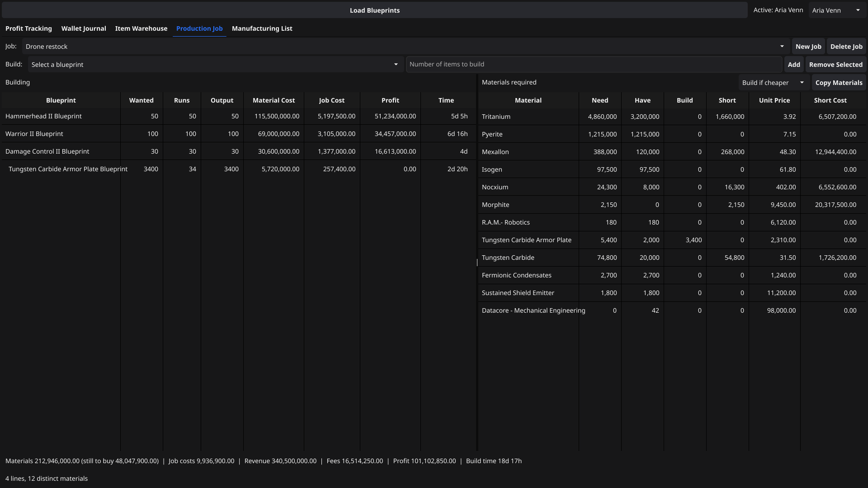This screenshot has height=488, width=868.
Task: Sort by Build column header
Action: (685, 100)
